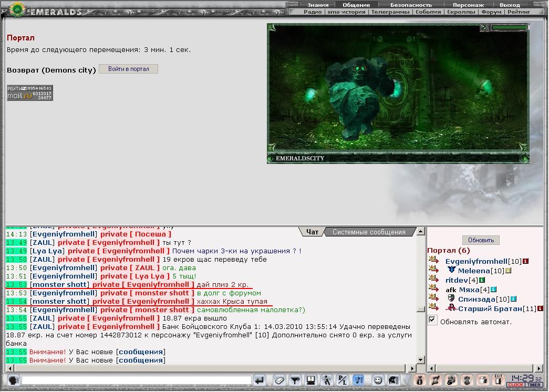The height and width of the screenshot is (392, 549).
Task: Open События submenu item
Action: click(x=428, y=12)
